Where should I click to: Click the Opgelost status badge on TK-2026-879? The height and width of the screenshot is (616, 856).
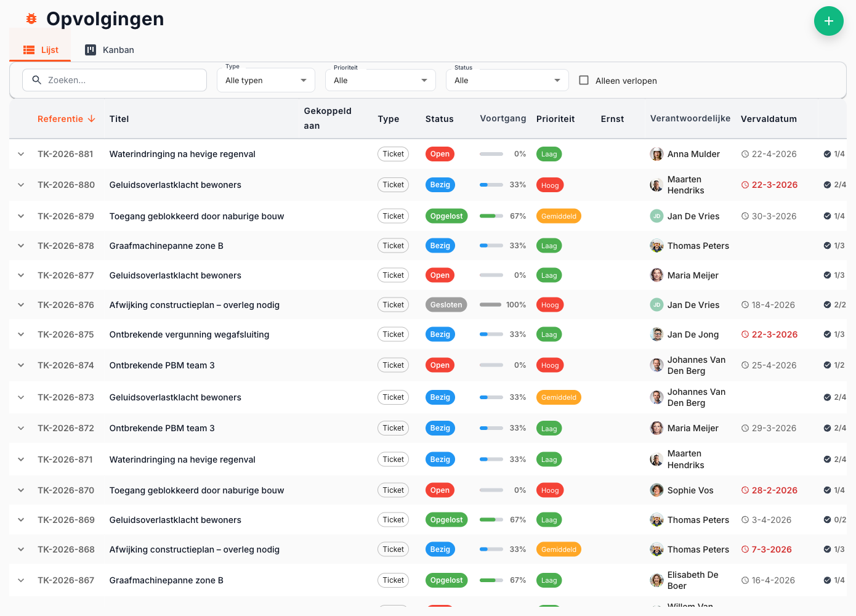pyautogui.click(x=446, y=216)
